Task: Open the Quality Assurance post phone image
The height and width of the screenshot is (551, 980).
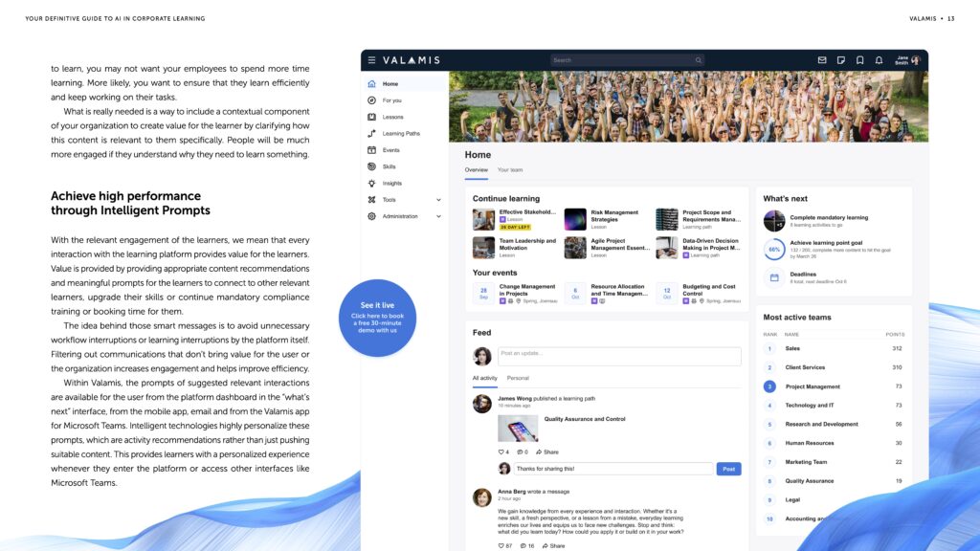Action: click(518, 429)
